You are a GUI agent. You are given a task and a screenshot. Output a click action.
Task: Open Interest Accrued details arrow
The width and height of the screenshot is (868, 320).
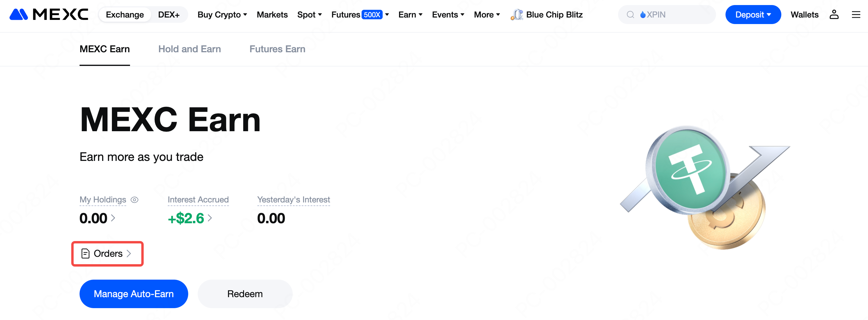coord(210,218)
